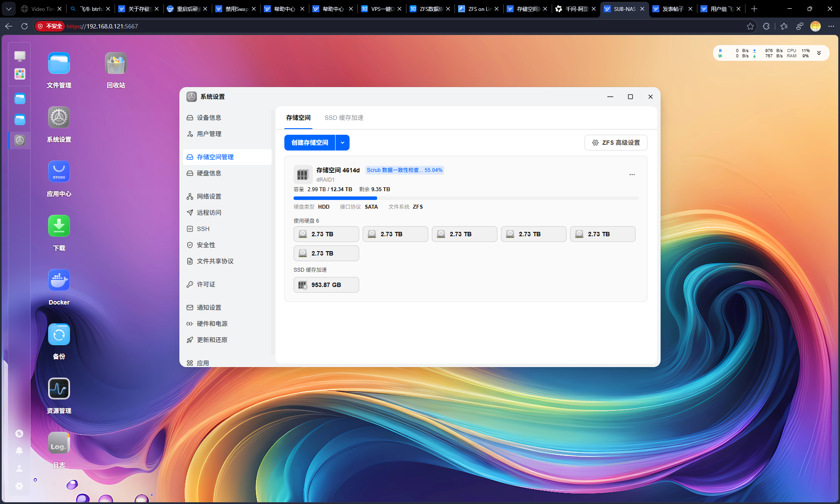Click the 创建存储空间 button
This screenshot has width=840, height=504.
(x=310, y=143)
